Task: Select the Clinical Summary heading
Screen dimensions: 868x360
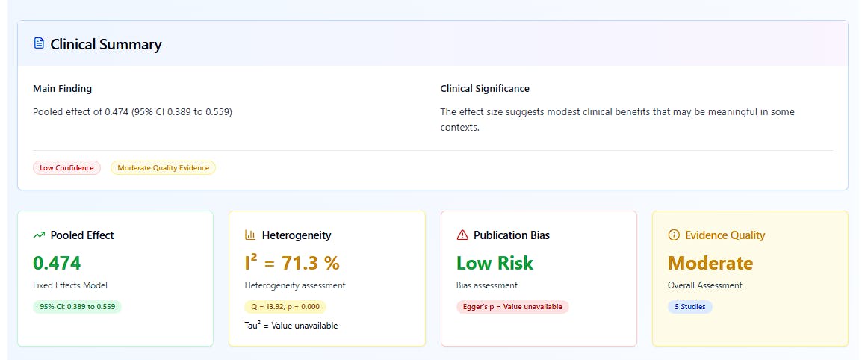Action: (x=106, y=44)
